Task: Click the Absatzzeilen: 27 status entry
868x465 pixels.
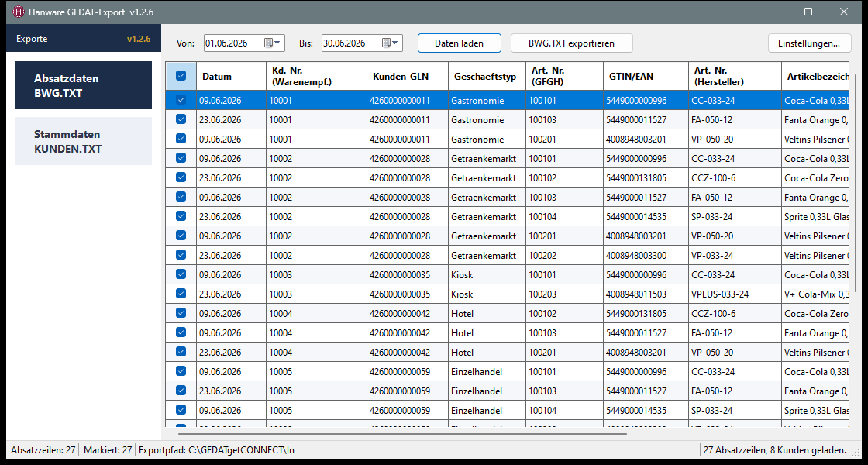Action: pyautogui.click(x=43, y=450)
